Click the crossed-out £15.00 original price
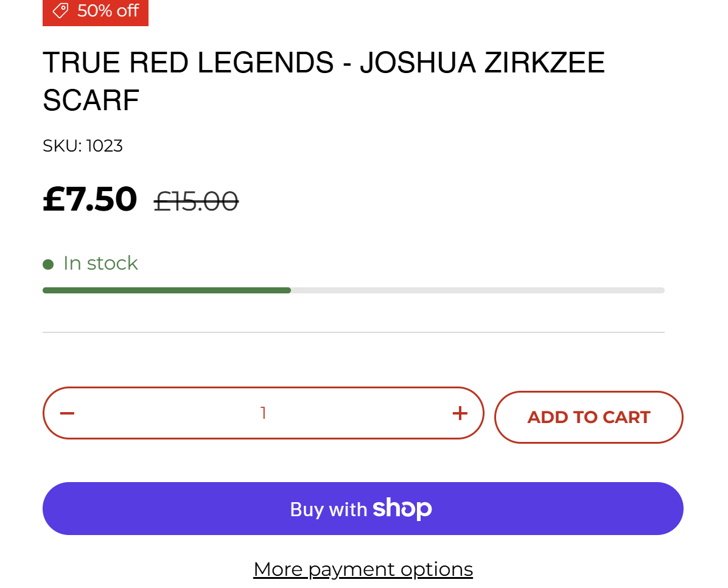Image resolution: width=728 pixels, height=588 pixels. pos(196,201)
